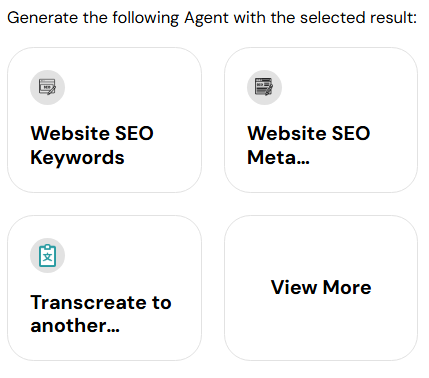Click the Website SEO Meta agent icon
Screen dimensions: 429x378
click(264, 87)
